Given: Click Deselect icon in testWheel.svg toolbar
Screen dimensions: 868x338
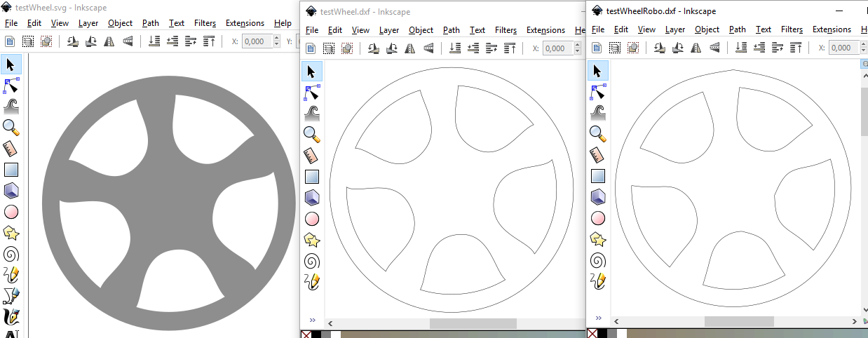Looking at the screenshot, I should (46, 41).
